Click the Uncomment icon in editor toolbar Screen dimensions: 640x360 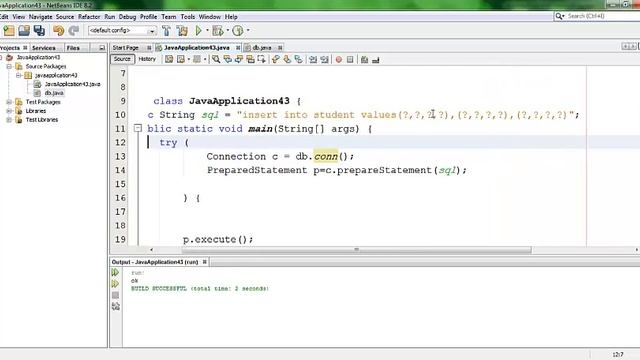click(376, 60)
